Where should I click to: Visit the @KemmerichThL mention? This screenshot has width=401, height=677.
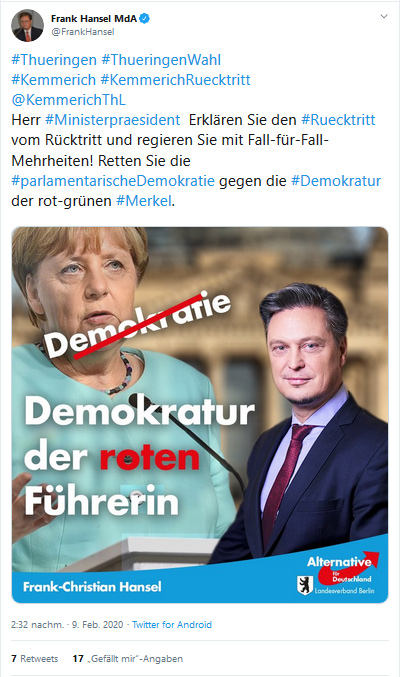69,100
